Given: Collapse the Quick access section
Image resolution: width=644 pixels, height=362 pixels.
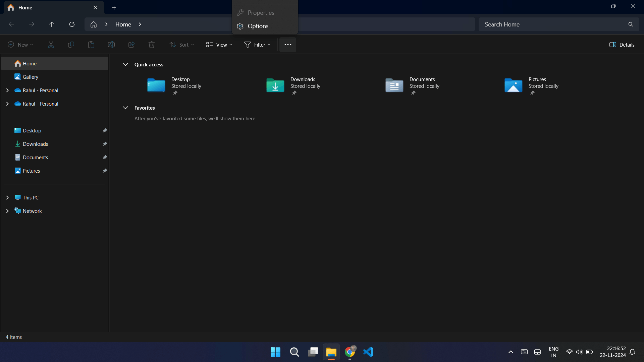Looking at the screenshot, I should pyautogui.click(x=125, y=64).
